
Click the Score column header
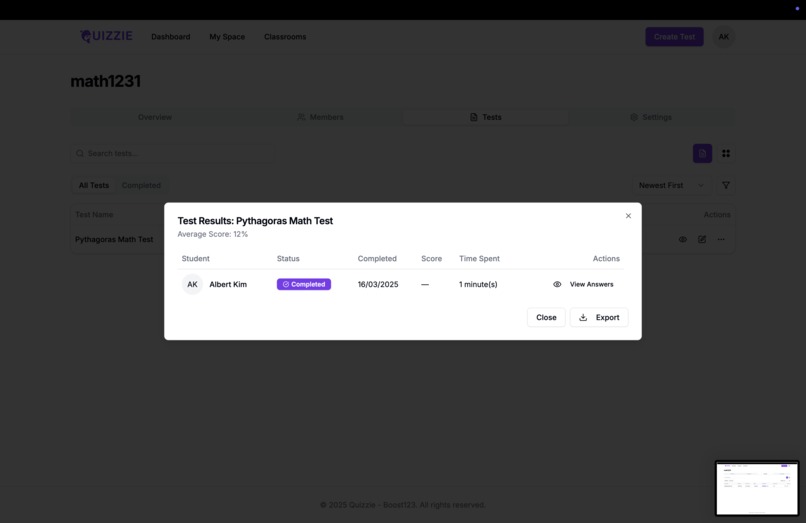(431, 259)
